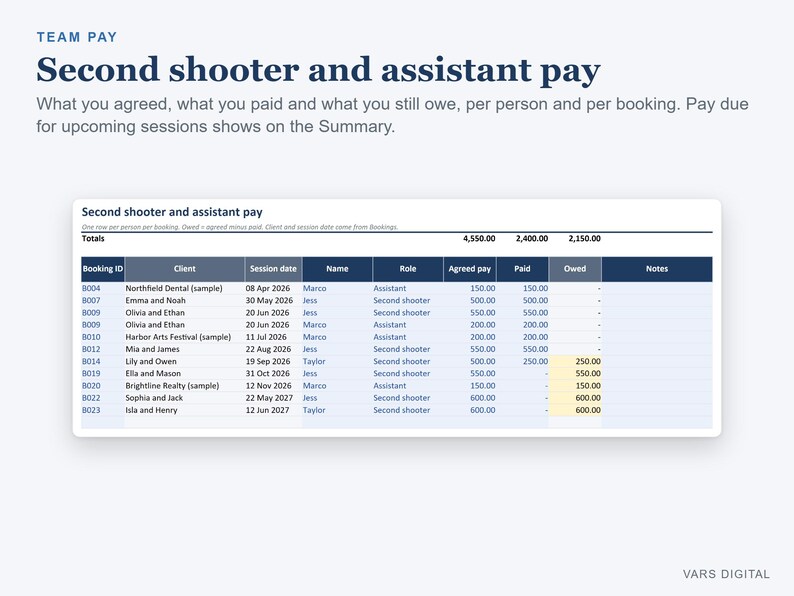Click the Paid column header
This screenshot has width=794, height=596.
pyautogui.click(x=523, y=269)
